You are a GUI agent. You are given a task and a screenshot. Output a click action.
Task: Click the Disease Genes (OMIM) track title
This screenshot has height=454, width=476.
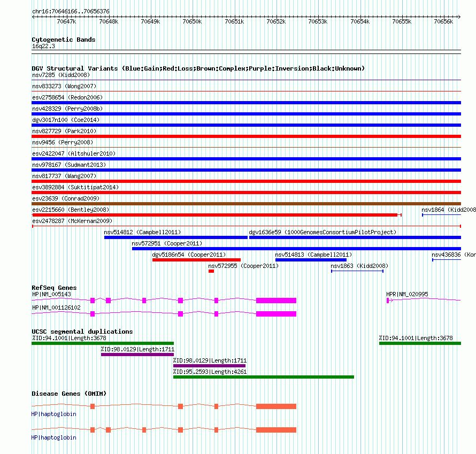(69, 394)
